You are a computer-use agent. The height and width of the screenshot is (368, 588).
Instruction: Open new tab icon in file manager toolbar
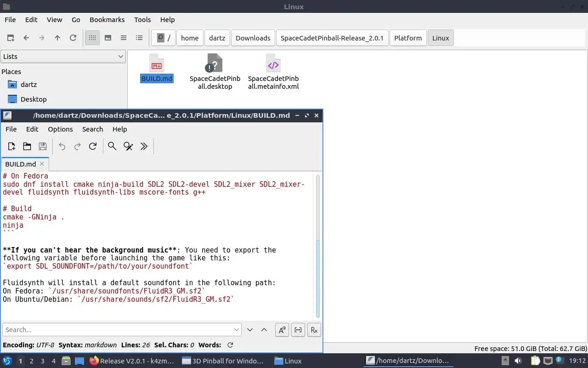(x=11, y=38)
